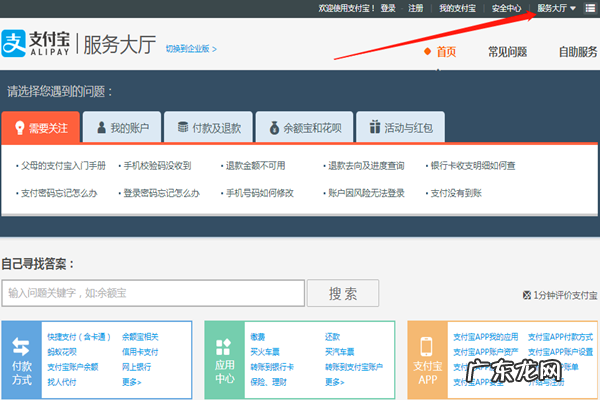Open 支付宝APP我的应用 link
600x400 pixels.
(486, 337)
